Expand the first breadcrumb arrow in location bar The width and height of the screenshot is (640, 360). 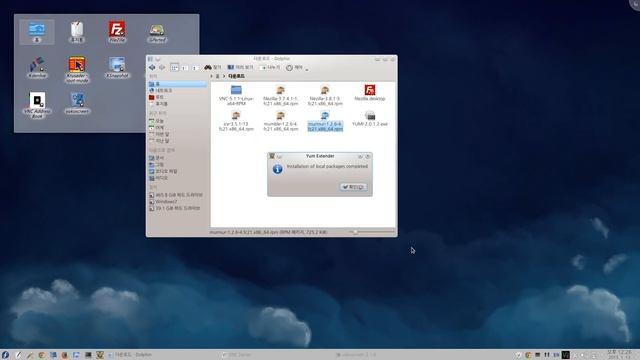tap(211, 76)
